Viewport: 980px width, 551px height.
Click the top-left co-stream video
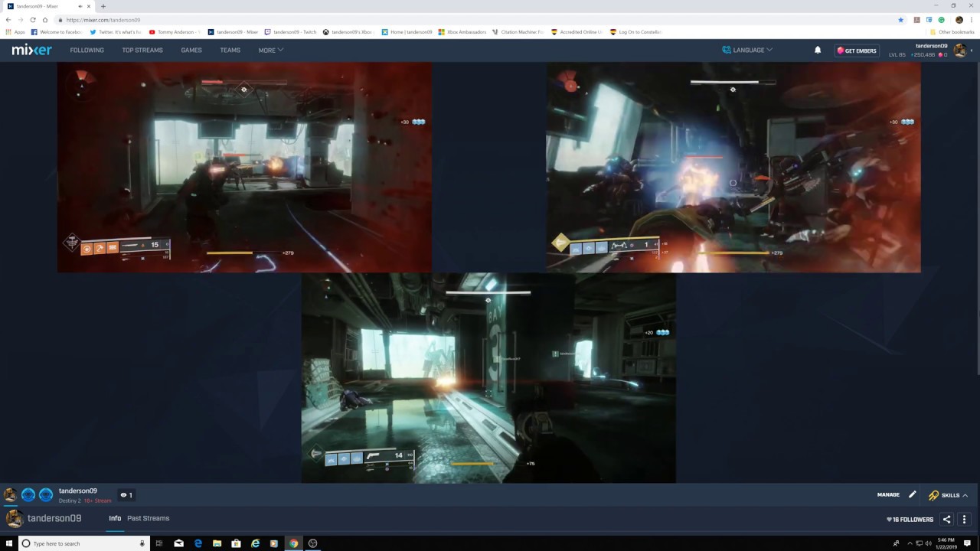(244, 167)
